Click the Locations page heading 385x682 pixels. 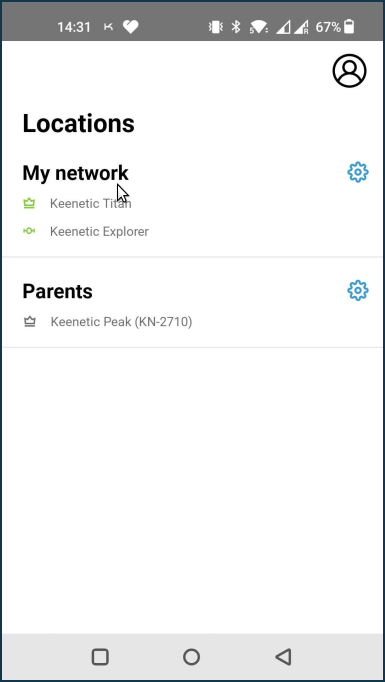(78, 123)
